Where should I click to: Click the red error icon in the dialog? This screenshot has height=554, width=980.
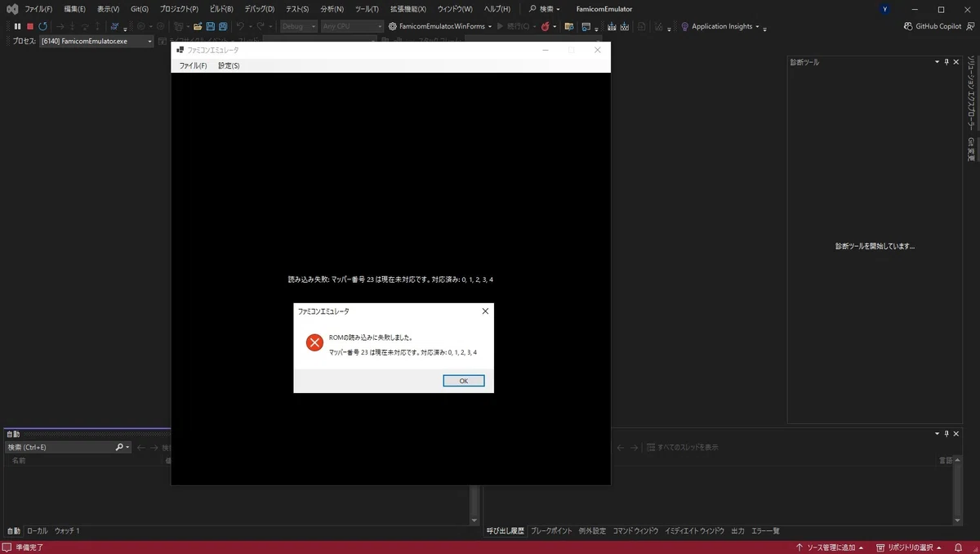[x=314, y=343]
